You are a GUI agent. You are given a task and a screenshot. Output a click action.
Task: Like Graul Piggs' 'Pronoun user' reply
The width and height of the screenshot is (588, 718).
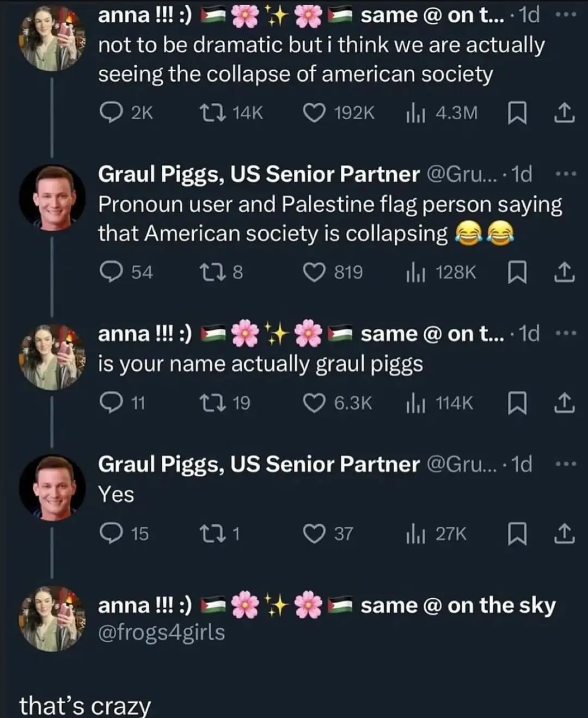tap(314, 272)
